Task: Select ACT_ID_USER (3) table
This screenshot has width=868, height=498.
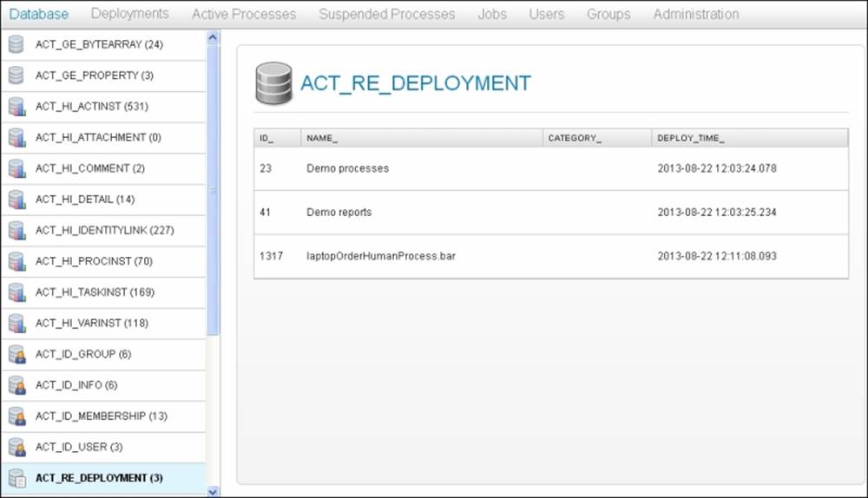Action: pyautogui.click(x=103, y=448)
